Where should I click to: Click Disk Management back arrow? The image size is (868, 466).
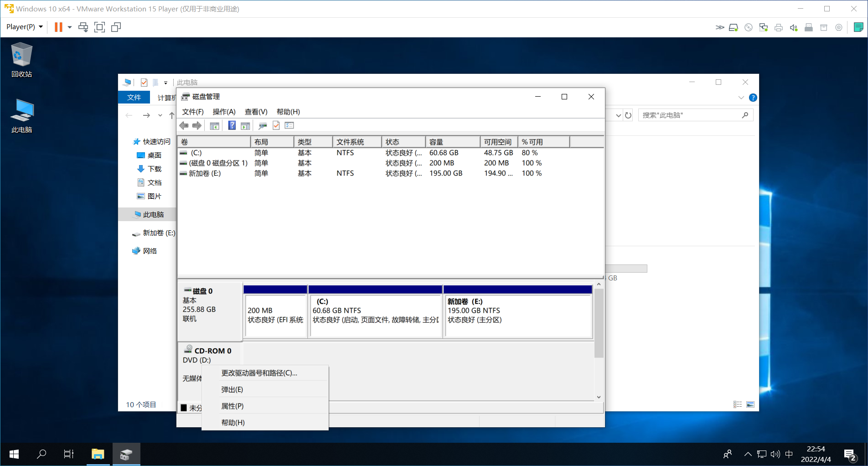pos(184,125)
